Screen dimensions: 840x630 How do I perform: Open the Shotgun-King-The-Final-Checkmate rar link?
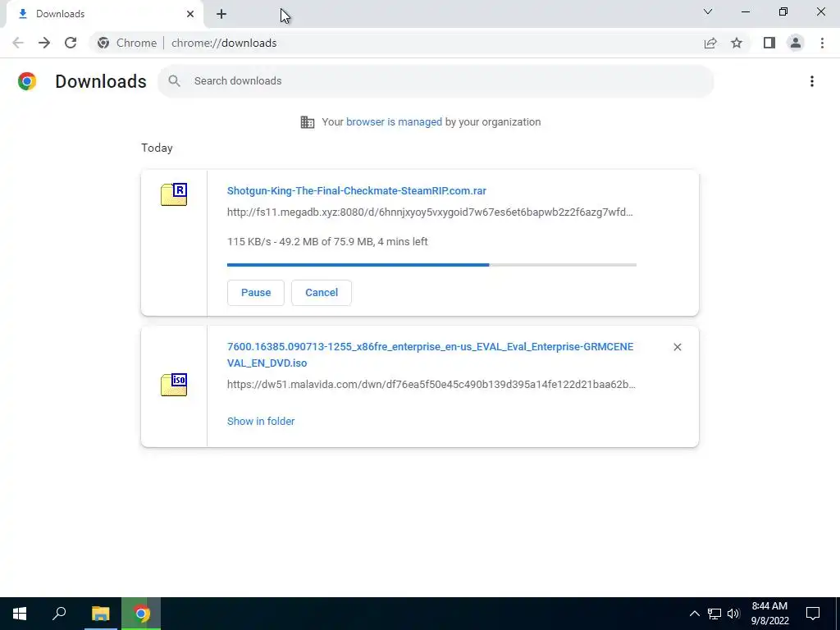(357, 190)
